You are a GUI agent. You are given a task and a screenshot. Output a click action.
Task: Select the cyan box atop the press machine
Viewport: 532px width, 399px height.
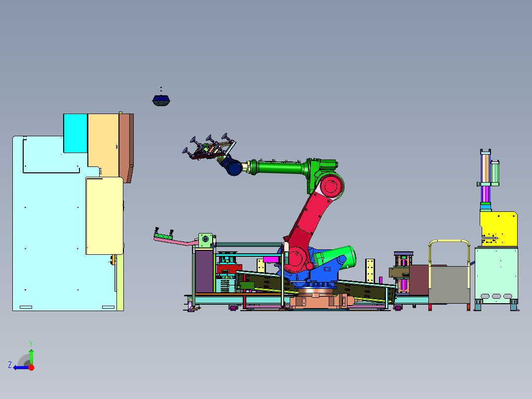(x=76, y=133)
